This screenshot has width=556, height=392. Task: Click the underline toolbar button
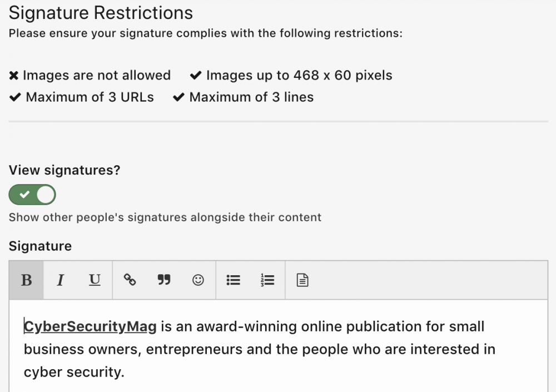click(x=95, y=280)
